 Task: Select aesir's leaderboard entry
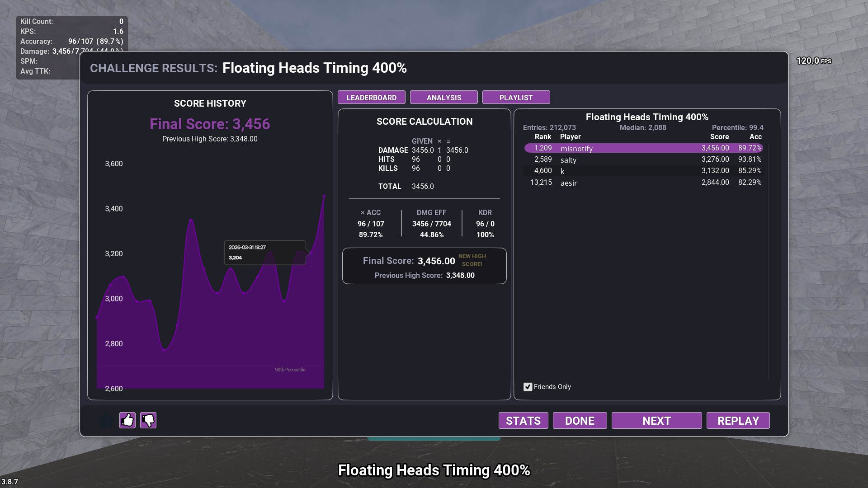[643, 183]
